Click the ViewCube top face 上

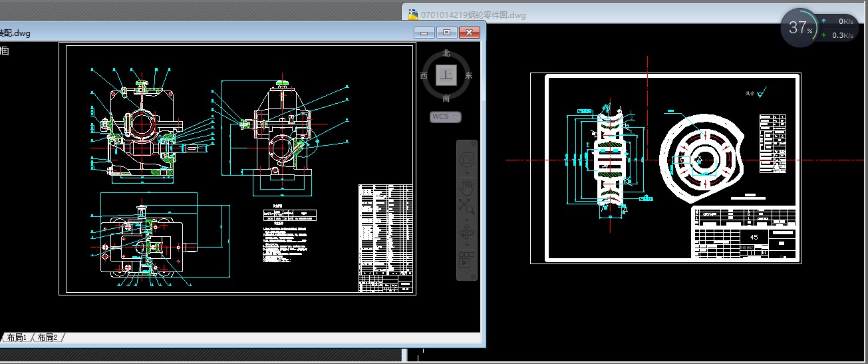point(446,75)
